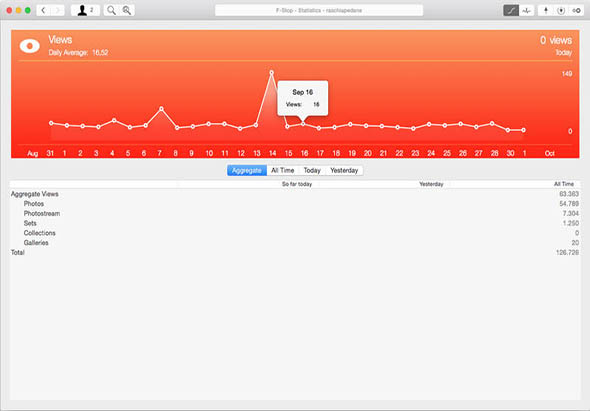Click the plain magnifying glass search icon
The image size is (590, 411).
coord(111,11)
